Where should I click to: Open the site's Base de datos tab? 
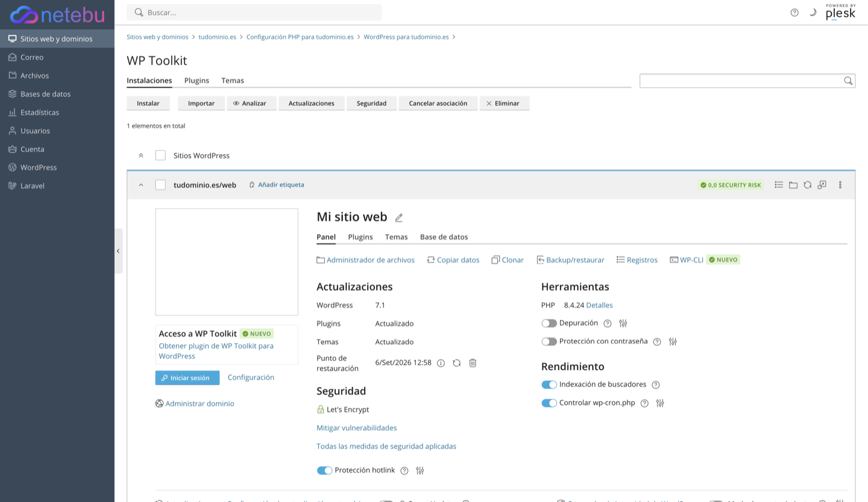coord(444,237)
